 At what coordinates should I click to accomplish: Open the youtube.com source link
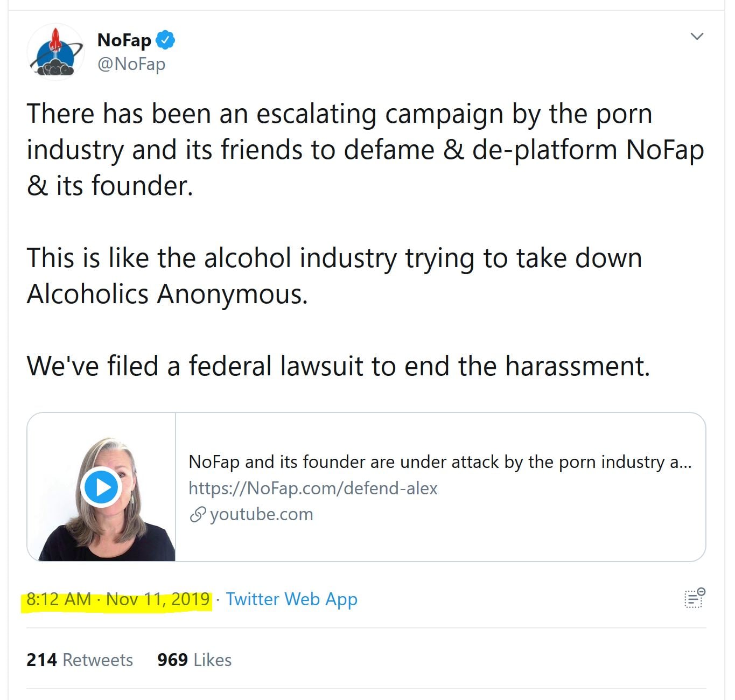(x=261, y=514)
